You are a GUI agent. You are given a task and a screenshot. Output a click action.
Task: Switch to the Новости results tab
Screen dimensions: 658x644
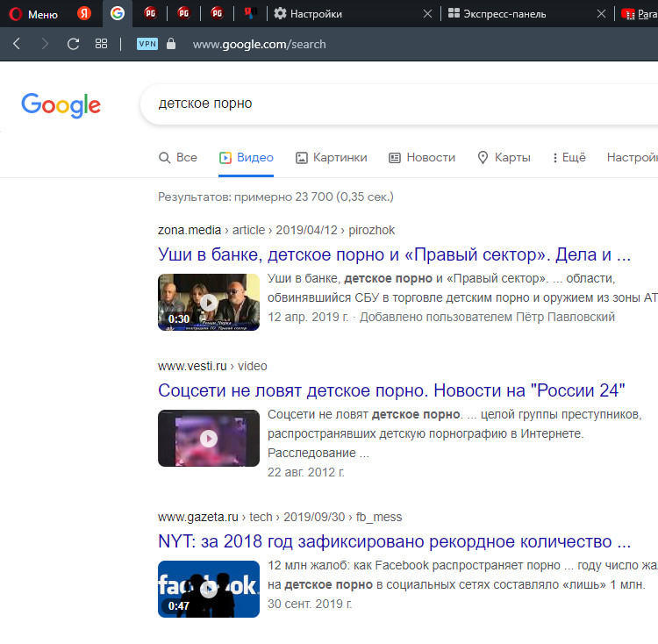pos(422,157)
